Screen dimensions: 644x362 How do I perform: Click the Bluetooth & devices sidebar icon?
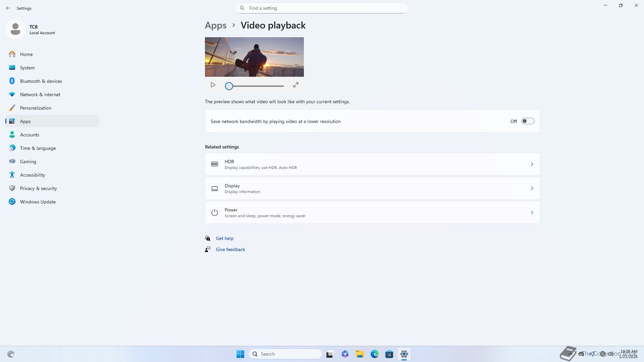(12, 81)
